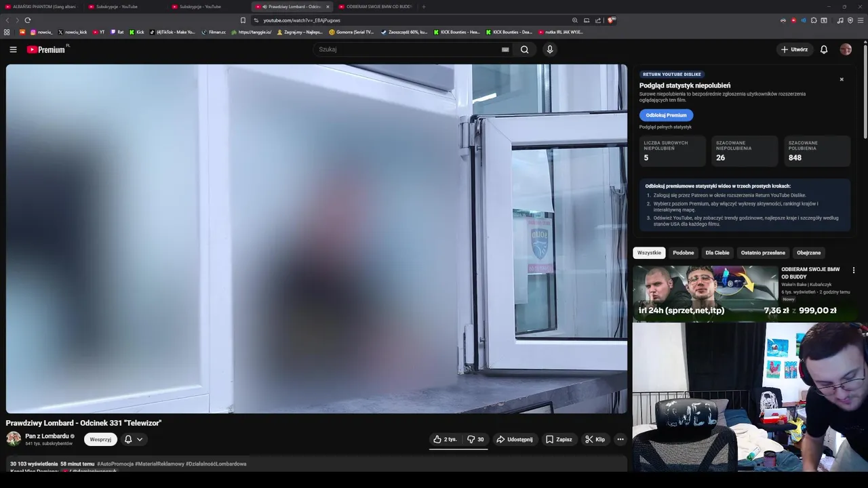Viewport: 868px width, 488px height.
Task: Select the Ostatnio przesłane filter chip
Action: click(763, 253)
